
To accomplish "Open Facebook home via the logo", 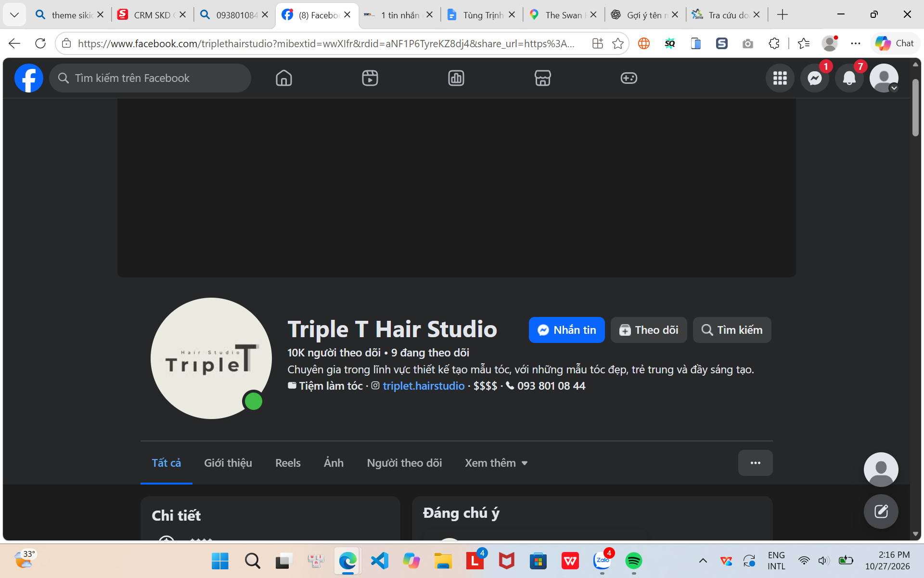I will click(x=29, y=78).
